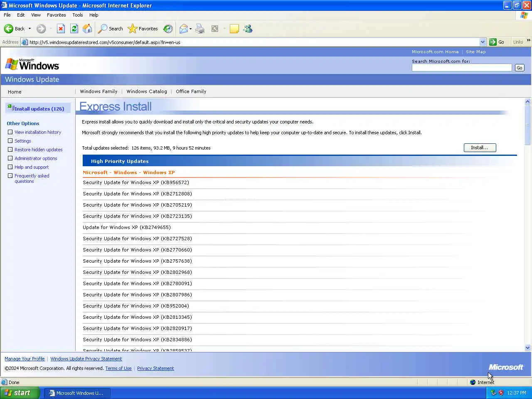This screenshot has height=399, width=532.
Task: Stop page loading with the red X icon
Action: tap(61, 29)
